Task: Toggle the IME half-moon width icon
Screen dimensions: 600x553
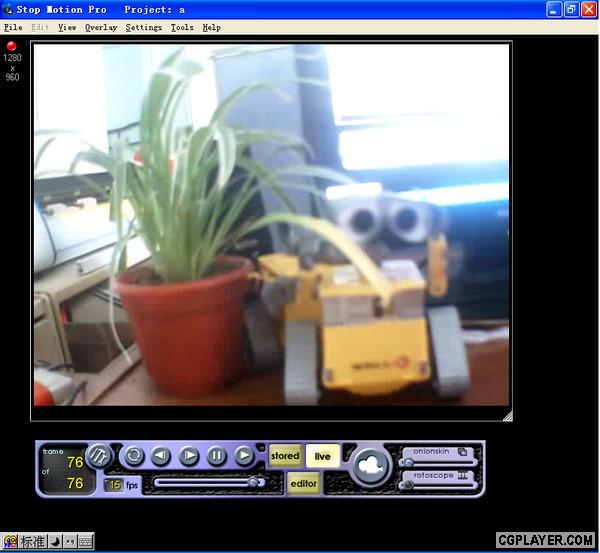Action: (55, 542)
